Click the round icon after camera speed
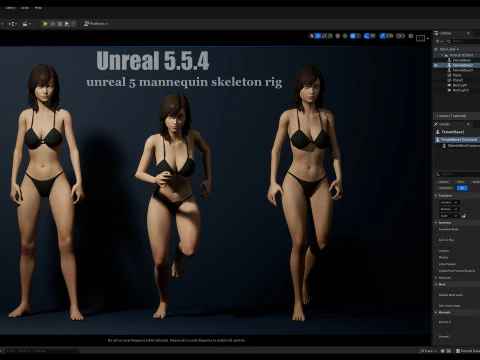480x360 pixels. coord(411,36)
